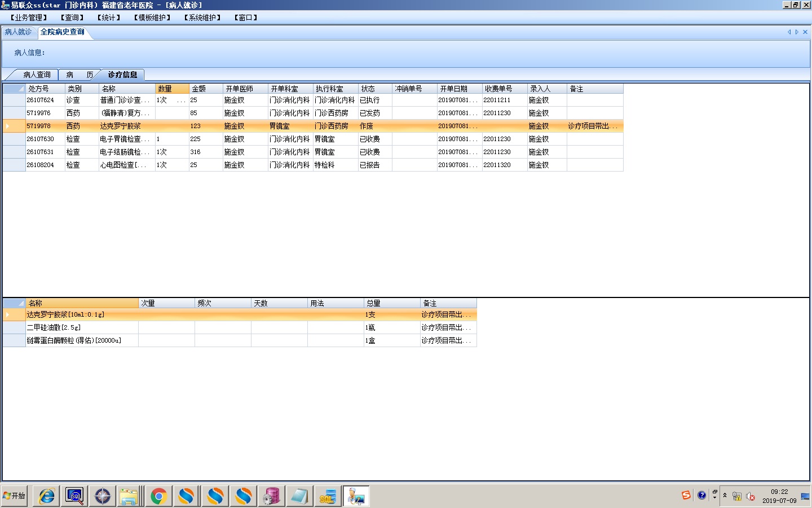
Task: Sort by the 类别 column header
Action: tap(82, 89)
